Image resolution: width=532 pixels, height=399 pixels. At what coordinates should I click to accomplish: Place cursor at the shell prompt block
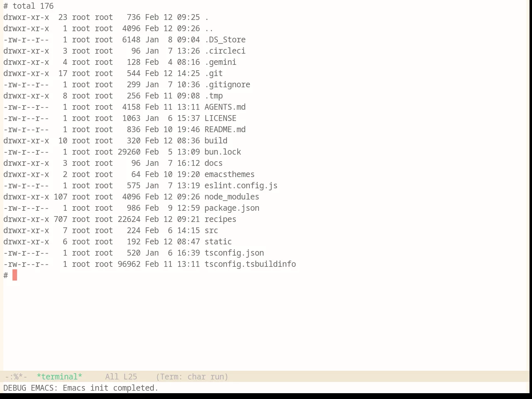click(15, 275)
